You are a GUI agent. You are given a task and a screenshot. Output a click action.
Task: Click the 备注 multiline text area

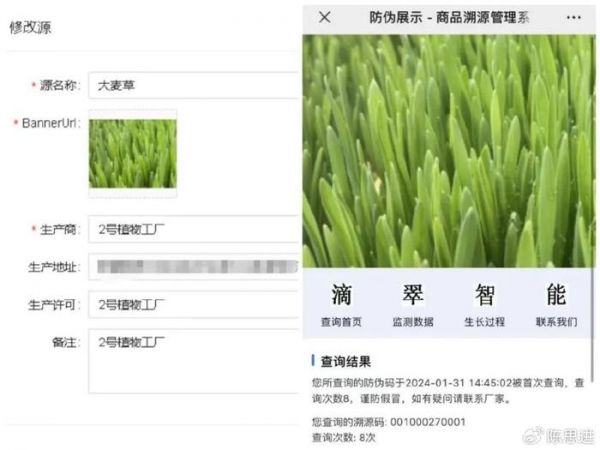193,360
